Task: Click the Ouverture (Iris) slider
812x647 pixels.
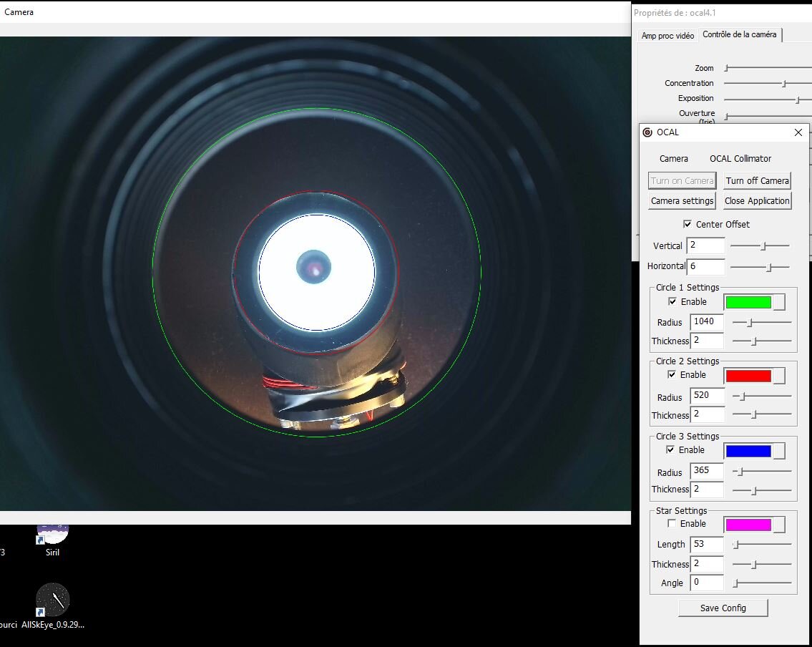Action: (768, 116)
